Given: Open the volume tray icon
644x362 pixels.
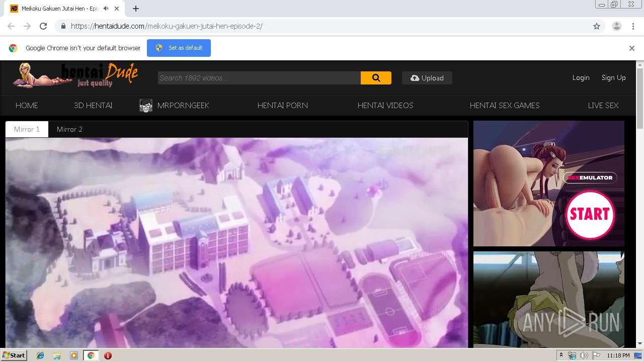Looking at the screenshot, I should coord(584,355).
